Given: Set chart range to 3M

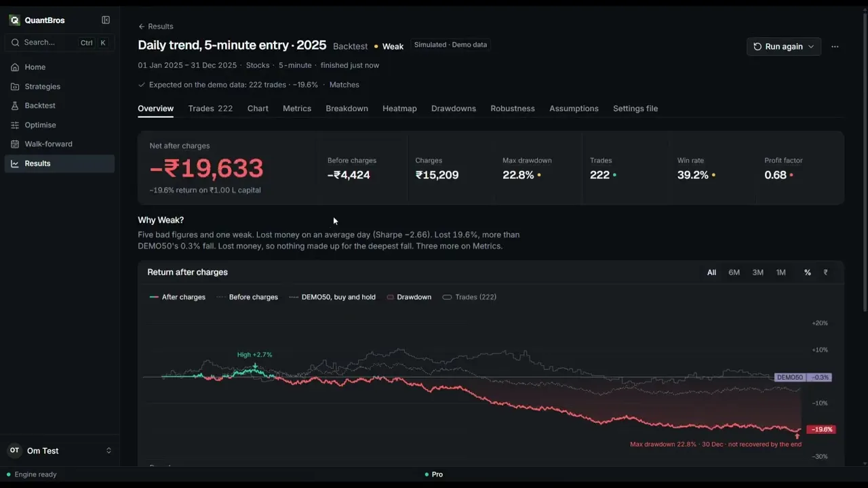Looking at the screenshot, I should point(758,272).
